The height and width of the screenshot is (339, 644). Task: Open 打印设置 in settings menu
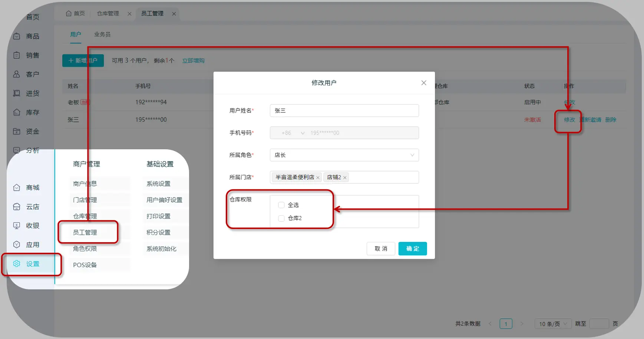158,216
